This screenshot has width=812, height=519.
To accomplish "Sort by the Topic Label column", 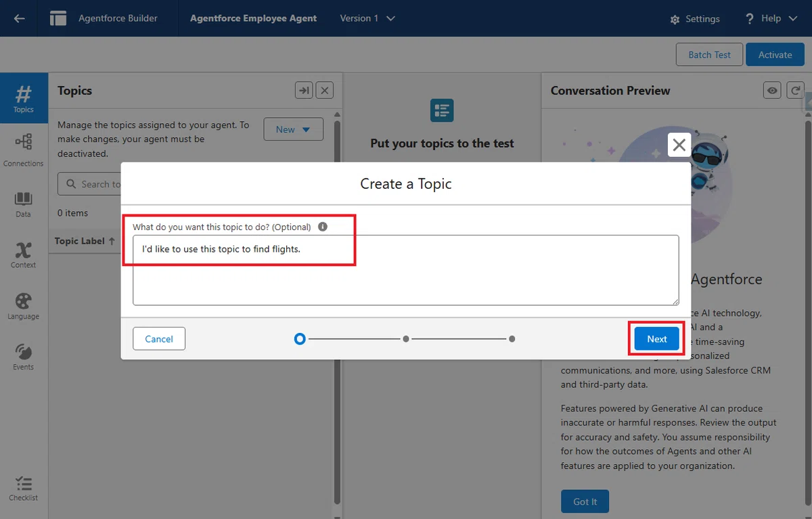I will [85, 241].
